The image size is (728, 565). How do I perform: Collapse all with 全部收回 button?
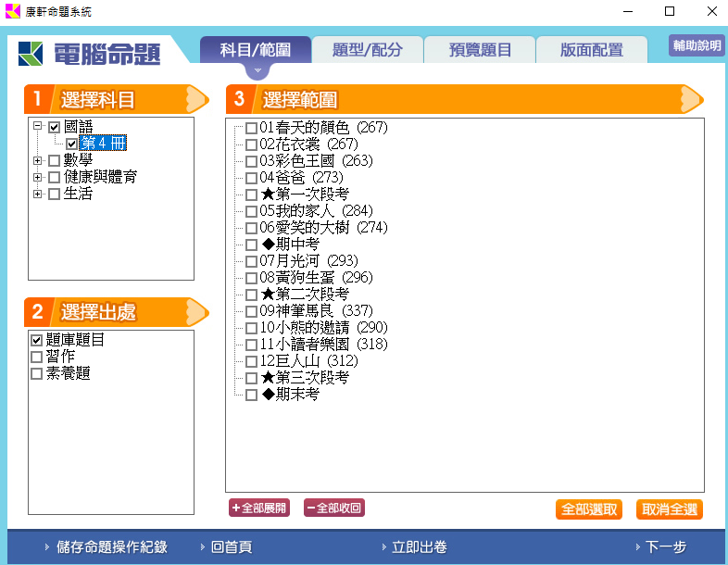pos(333,508)
